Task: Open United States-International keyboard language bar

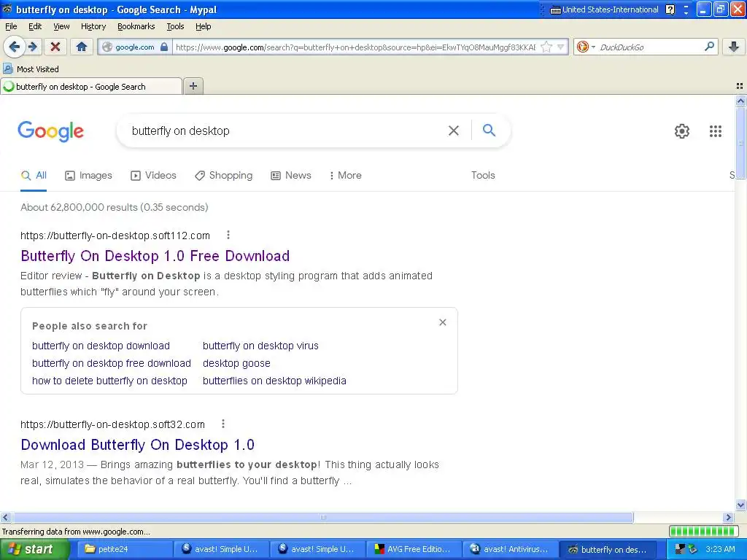Action: (604, 9)
